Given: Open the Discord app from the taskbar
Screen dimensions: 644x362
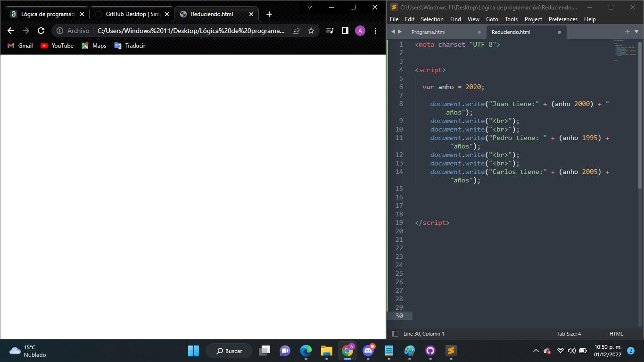Looking at the screenshot, I should click(x=368, y=351).
